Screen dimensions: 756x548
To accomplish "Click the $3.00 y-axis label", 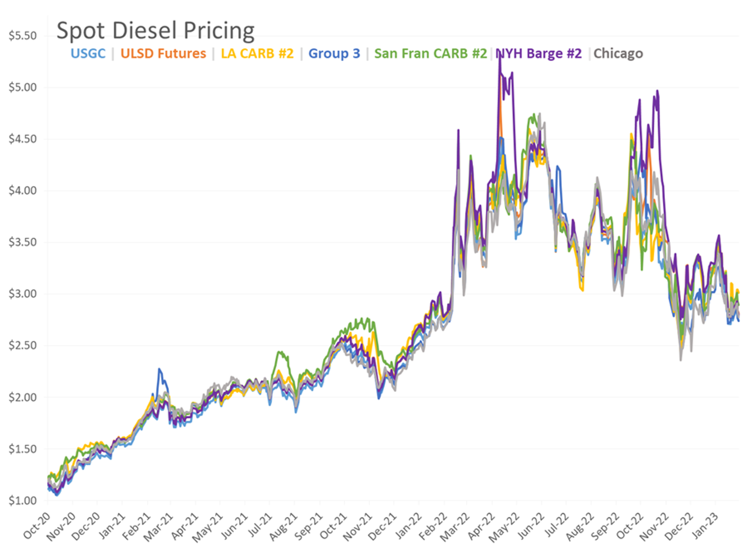I will click(23, 294).
